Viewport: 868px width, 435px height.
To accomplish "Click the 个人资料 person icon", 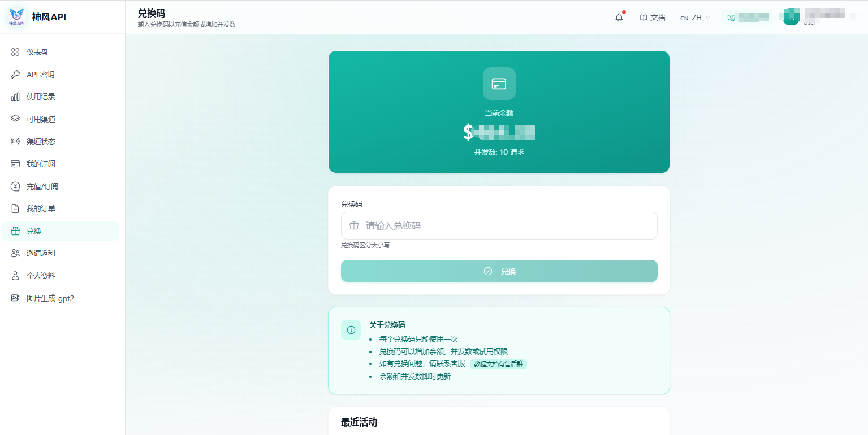I will [15, 276].
